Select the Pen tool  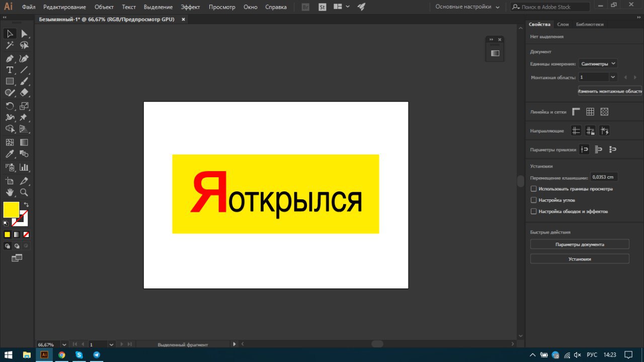point(10,58)
